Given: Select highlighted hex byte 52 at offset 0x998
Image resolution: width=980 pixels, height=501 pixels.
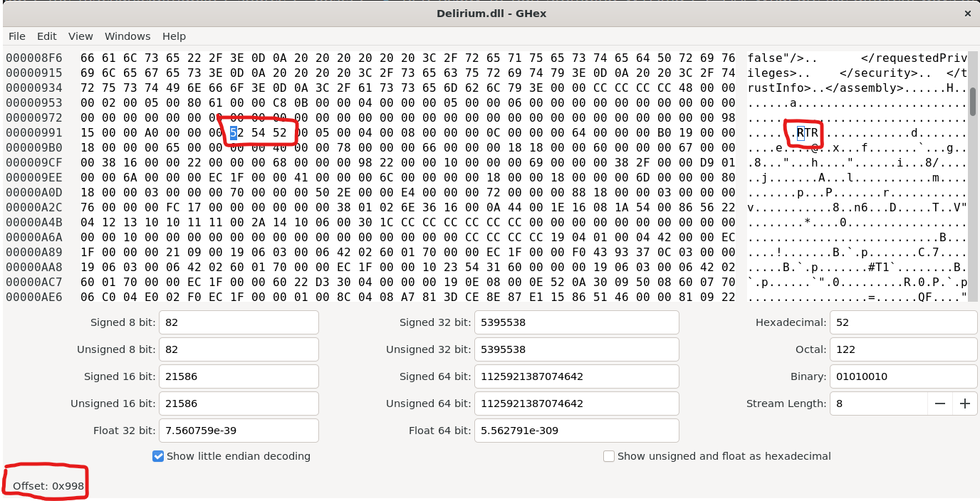Looking at the screenshot, I should pos(233,132).
